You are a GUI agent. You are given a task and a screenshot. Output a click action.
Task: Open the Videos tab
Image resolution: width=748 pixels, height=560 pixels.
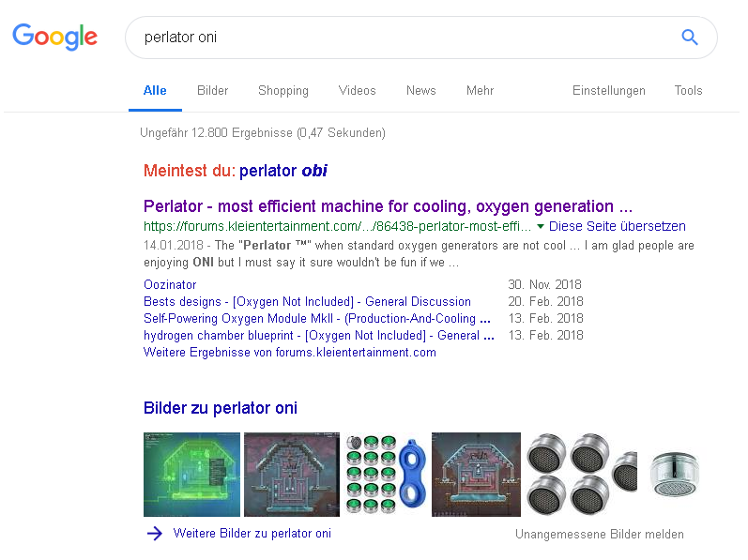(x=357, y=91)
